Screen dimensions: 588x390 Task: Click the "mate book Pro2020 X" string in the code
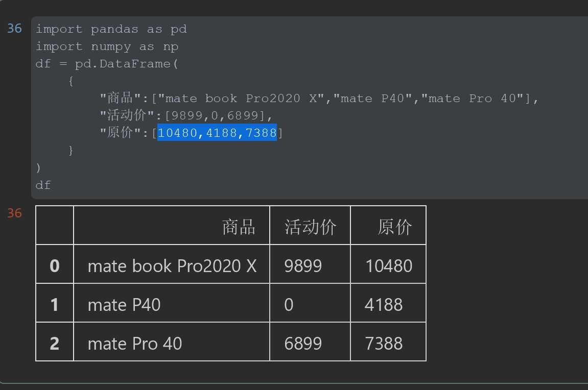pyautogui.click(x=241, y=98)
